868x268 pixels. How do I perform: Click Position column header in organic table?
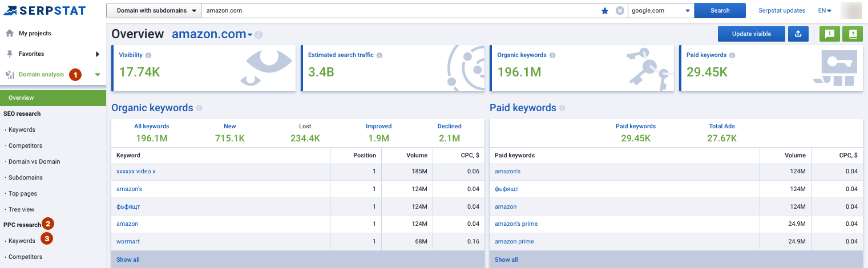click(x=365, y=155)
